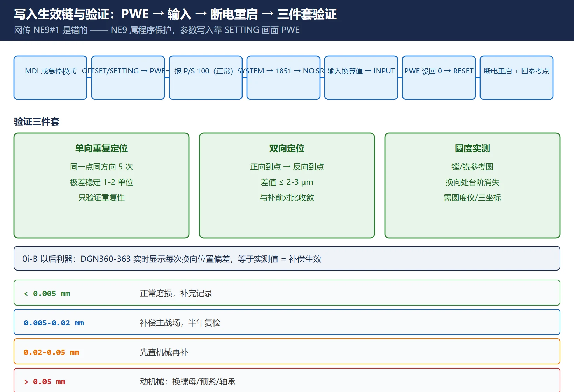Click the '极差稳定 1-2 单位' line
This screenshot has height=392, width=574.
pos(101,182)
